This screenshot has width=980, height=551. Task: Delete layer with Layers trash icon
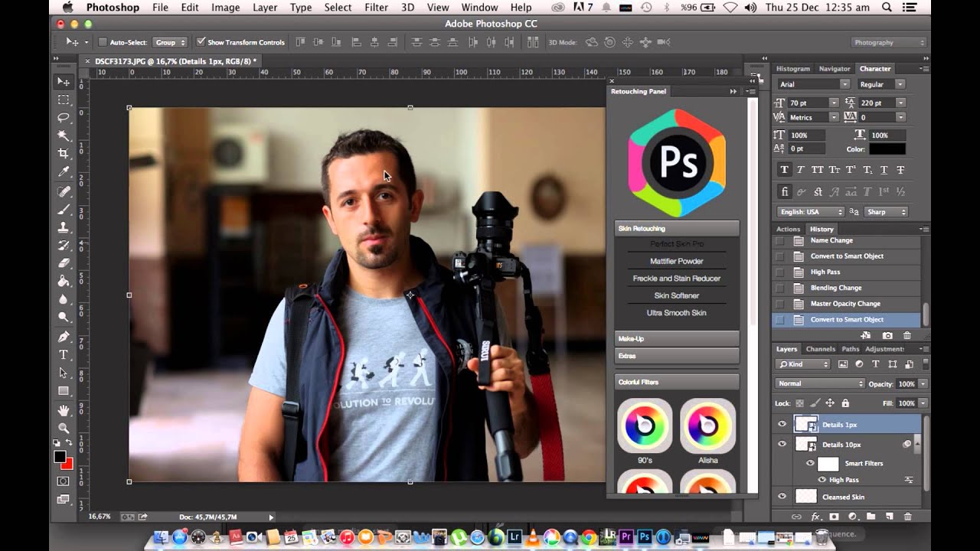(x=907, y=517)
